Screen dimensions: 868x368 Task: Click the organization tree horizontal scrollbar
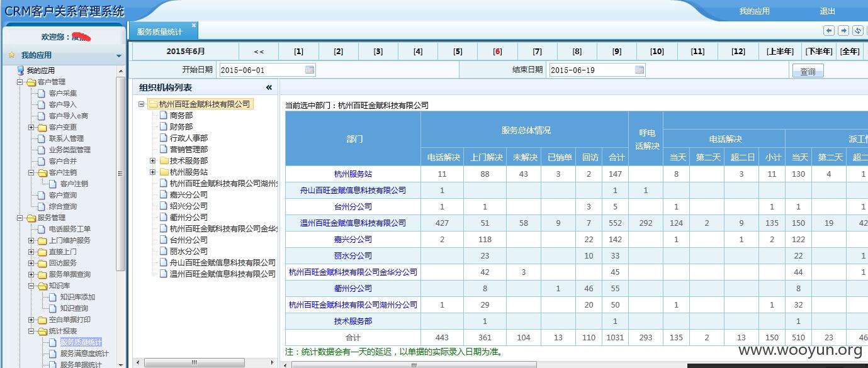coord(194,363)
